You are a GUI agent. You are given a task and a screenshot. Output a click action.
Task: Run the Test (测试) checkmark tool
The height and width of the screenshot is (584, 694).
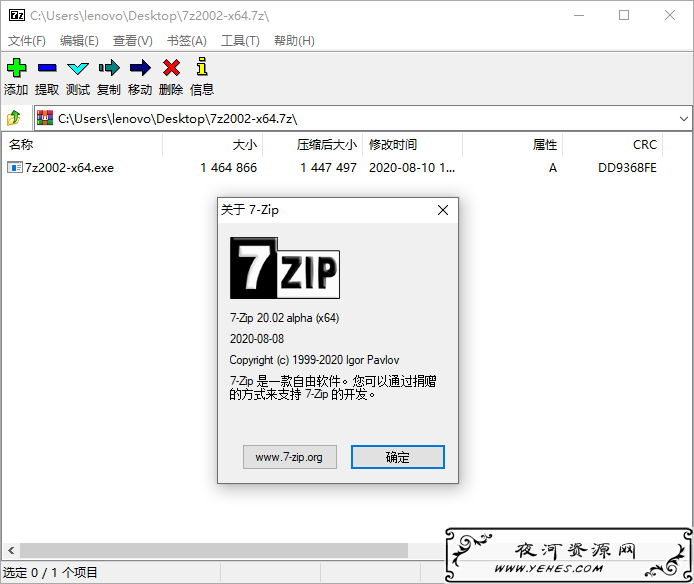click(78, 68)
